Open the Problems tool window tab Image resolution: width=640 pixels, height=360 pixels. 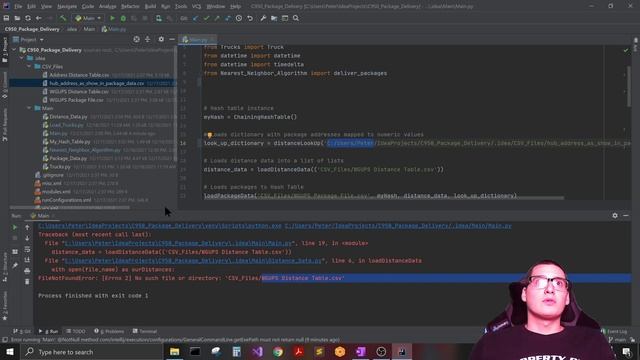(109, 331)
